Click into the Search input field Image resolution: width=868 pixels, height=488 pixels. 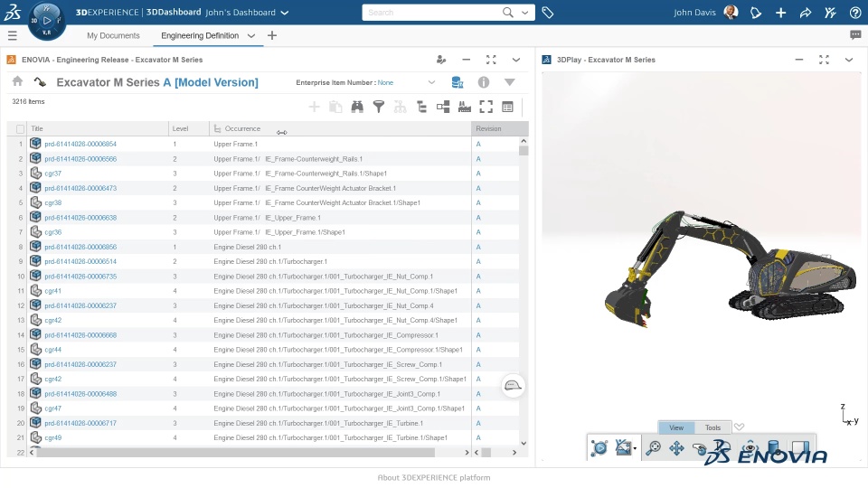click(432, 12)
